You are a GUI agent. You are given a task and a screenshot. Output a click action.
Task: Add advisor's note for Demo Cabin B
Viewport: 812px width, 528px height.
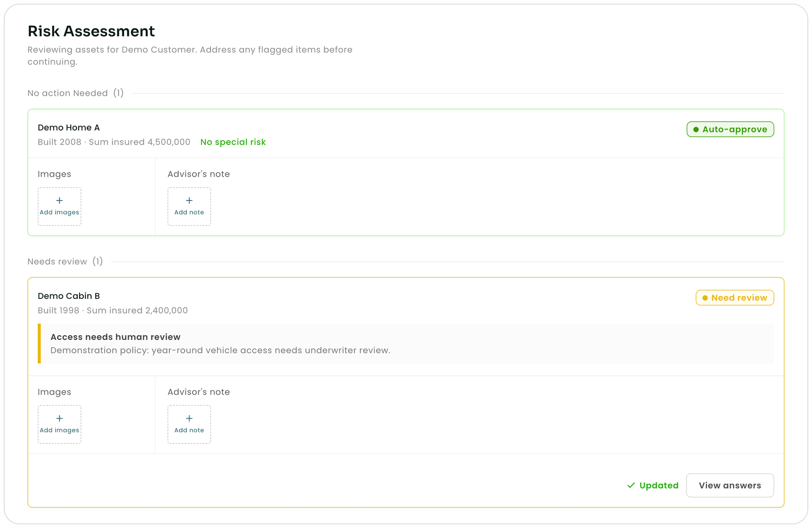point(189,424)
